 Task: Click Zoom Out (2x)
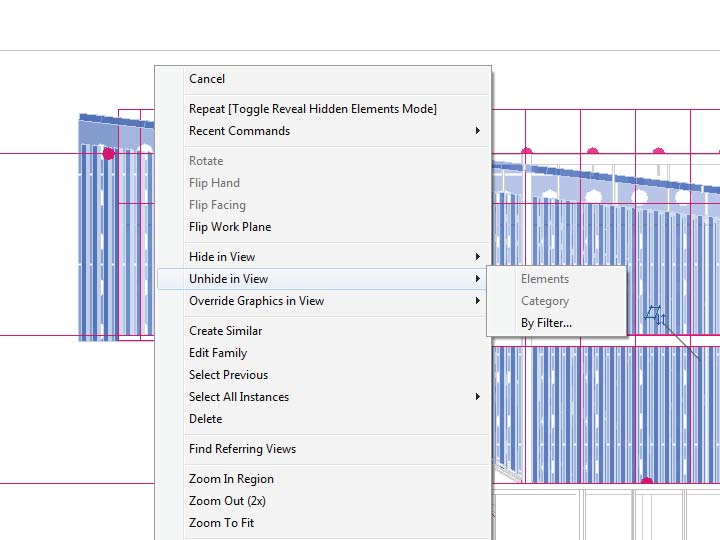click(x=227, y=501)
